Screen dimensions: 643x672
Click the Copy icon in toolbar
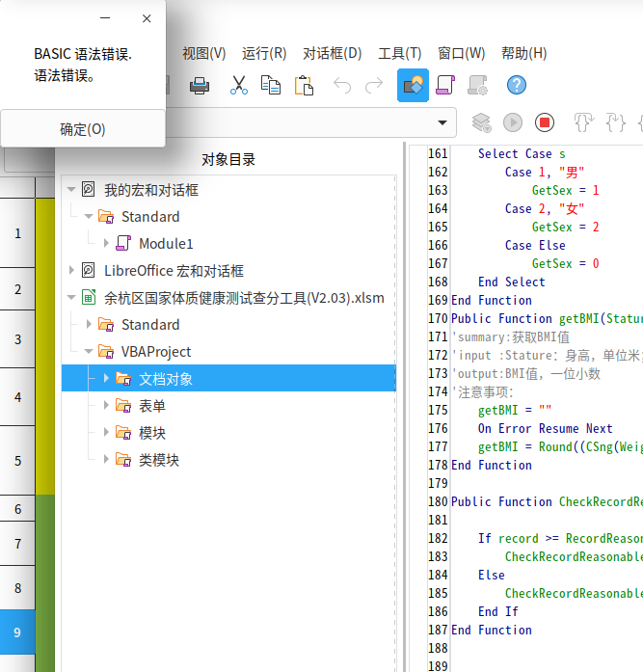(x=271, y=85)
